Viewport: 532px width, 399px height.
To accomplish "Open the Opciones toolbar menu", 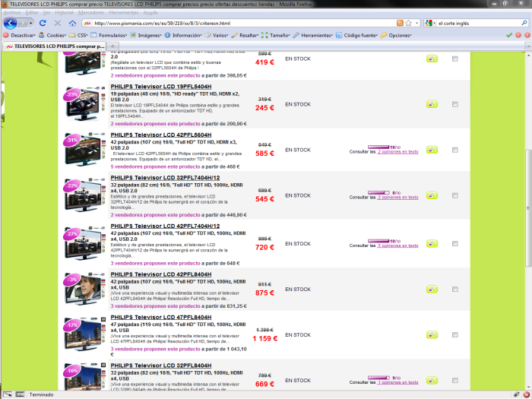I will click(x=396, y=35).
